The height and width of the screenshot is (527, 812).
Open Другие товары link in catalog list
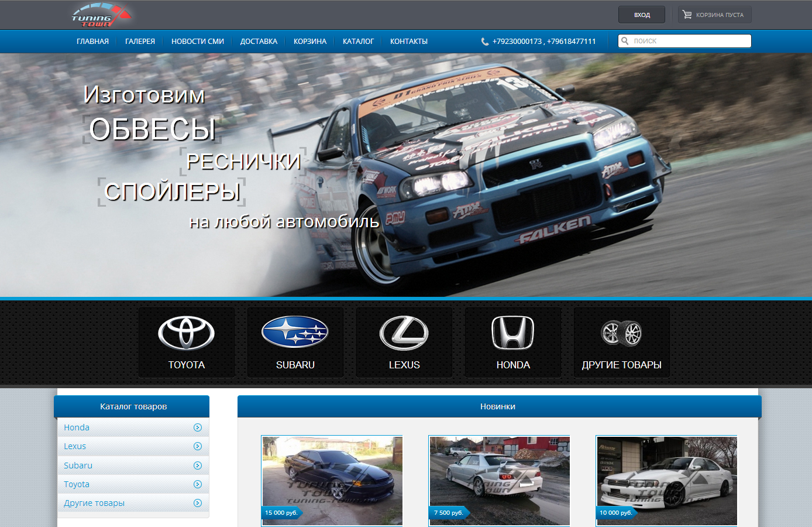(x=94, y=503)
